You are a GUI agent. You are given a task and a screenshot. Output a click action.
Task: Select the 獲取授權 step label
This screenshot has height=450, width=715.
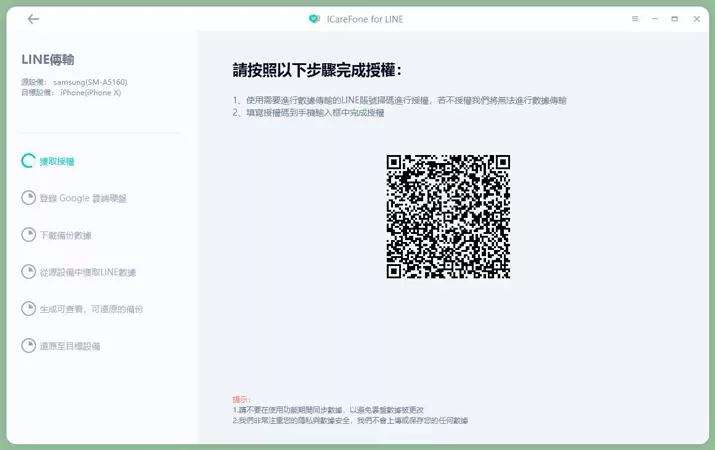point(57,161)
